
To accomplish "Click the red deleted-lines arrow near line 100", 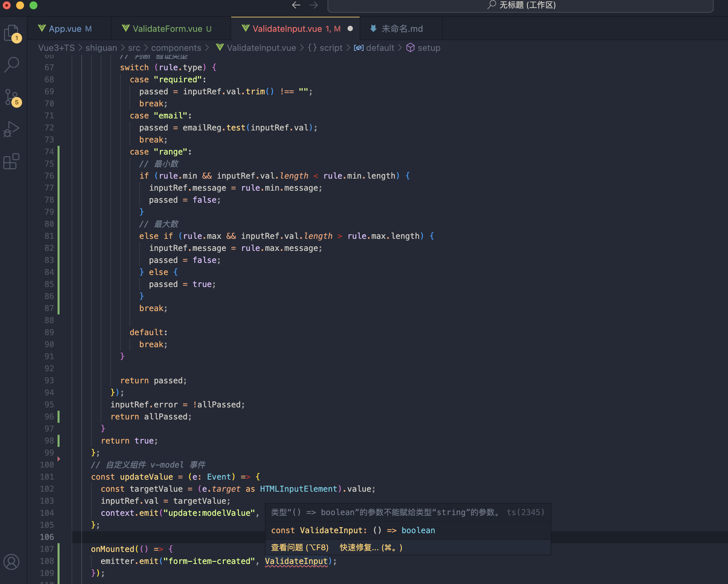I will click(59, 459).
